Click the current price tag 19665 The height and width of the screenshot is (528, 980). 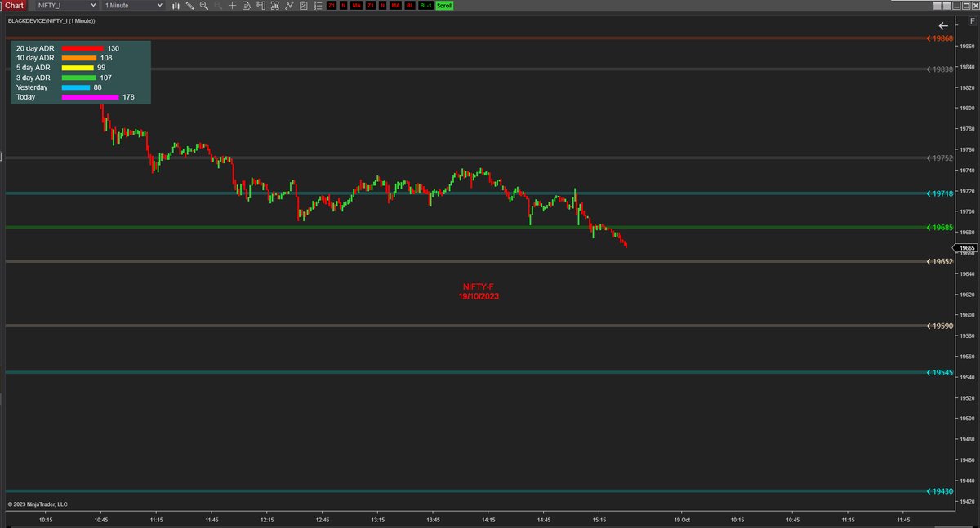point(967,248)
